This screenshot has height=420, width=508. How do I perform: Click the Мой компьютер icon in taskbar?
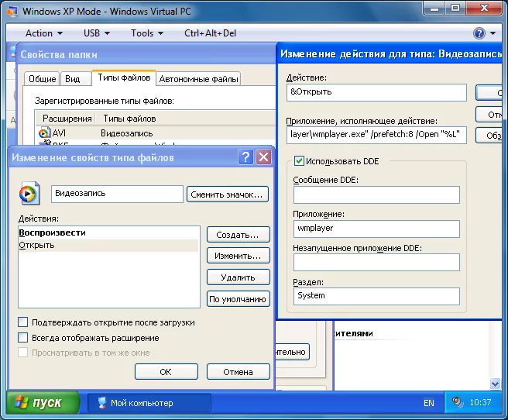101,403
